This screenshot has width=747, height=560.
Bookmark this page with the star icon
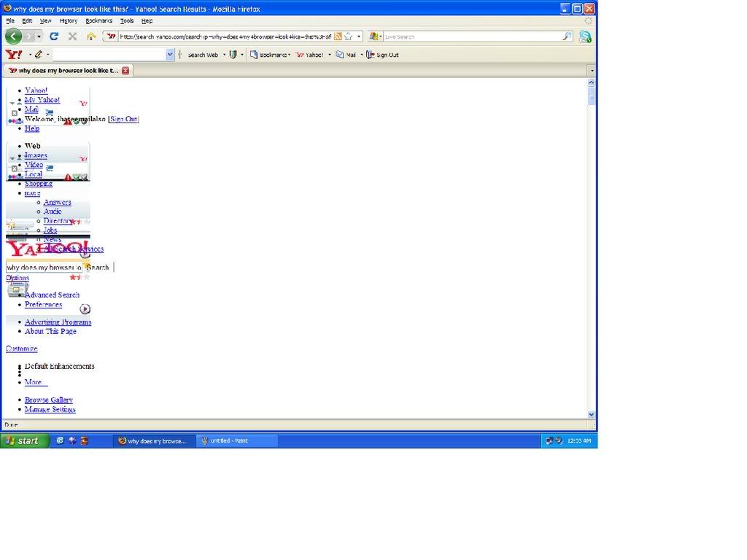[349, 36]
